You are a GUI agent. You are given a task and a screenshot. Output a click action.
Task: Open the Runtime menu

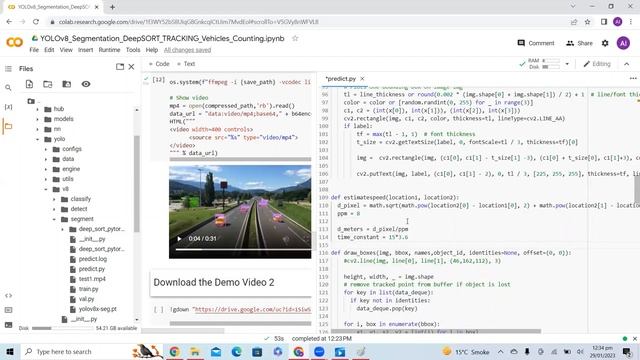[x=109, y=50]
